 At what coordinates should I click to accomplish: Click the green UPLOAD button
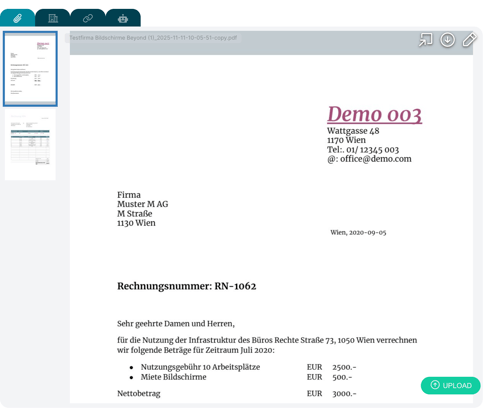[450, 385]
